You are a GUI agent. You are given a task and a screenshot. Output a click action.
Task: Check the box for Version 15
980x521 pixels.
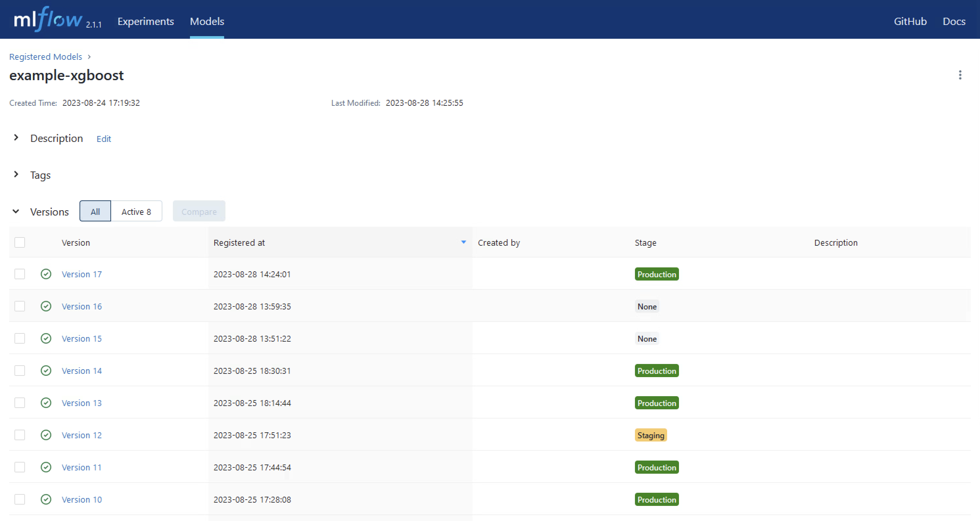point(20,338)
